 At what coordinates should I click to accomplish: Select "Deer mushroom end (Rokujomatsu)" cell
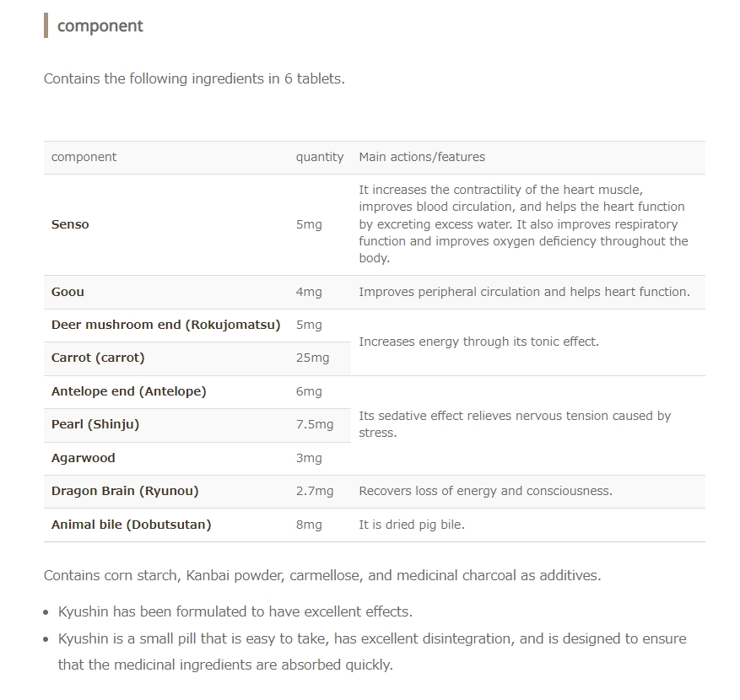point(165,325)
